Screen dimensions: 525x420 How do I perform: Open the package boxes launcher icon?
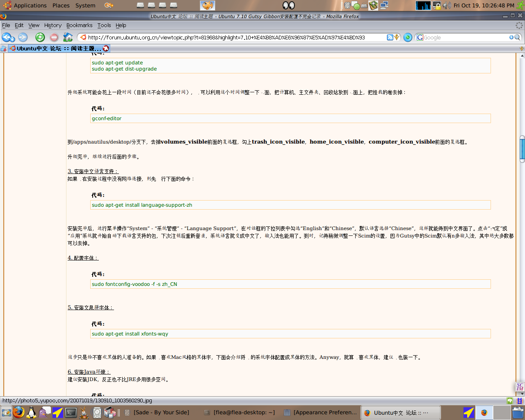(x=110, y=412)
